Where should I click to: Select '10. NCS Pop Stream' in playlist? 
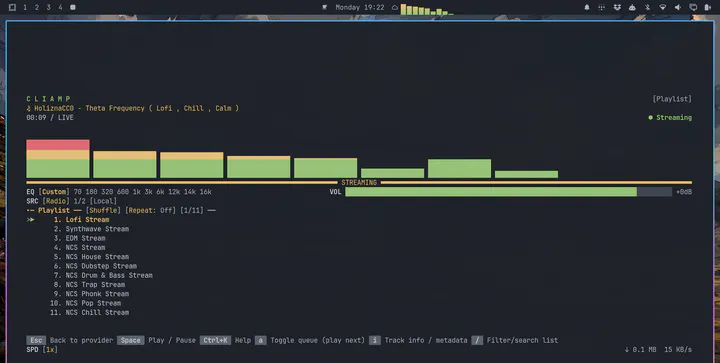point(85,303)
